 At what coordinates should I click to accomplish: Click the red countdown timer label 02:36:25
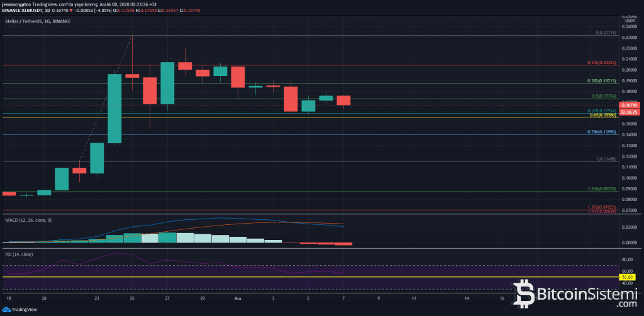[x=630, y=112]
